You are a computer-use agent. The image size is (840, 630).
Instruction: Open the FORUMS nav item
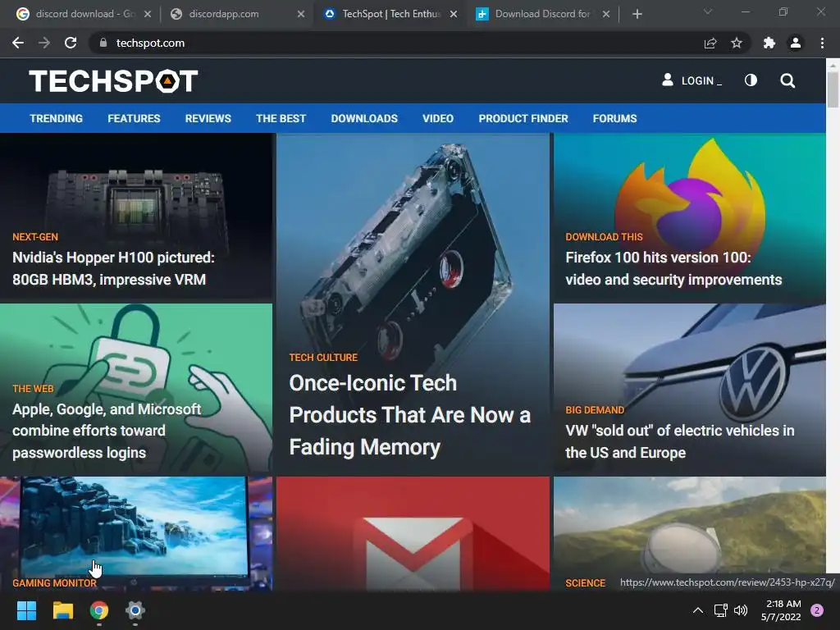614,118
